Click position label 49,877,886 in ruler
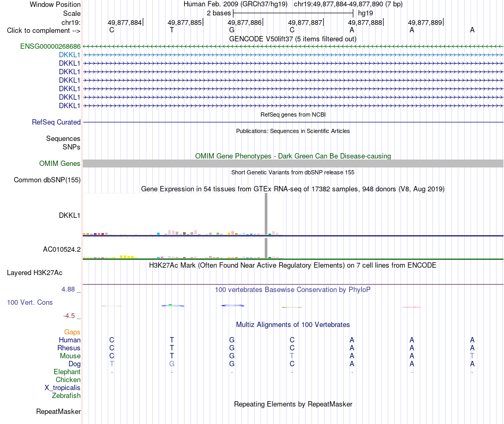 coord(245,22)
